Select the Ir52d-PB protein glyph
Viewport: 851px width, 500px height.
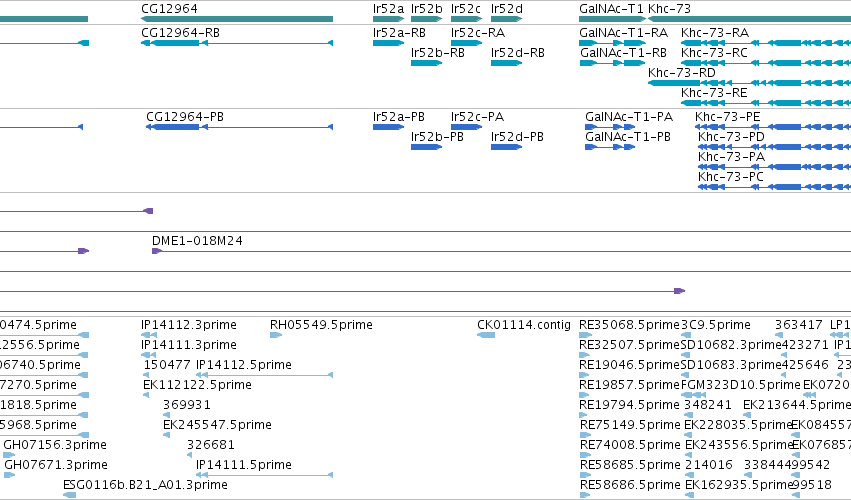point(506,147)
